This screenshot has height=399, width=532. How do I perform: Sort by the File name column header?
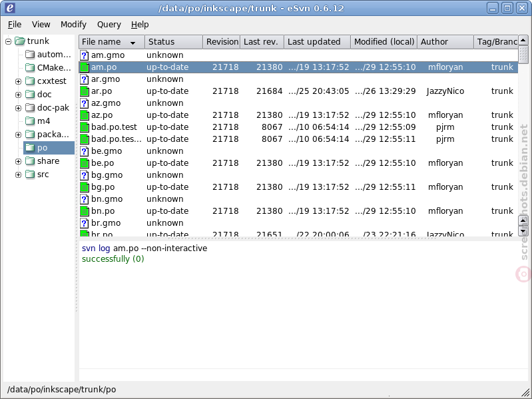[112, 42]
